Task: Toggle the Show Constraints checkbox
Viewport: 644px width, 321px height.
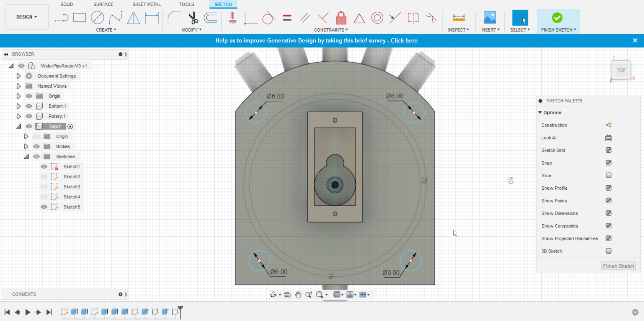Action: point(608,226)
